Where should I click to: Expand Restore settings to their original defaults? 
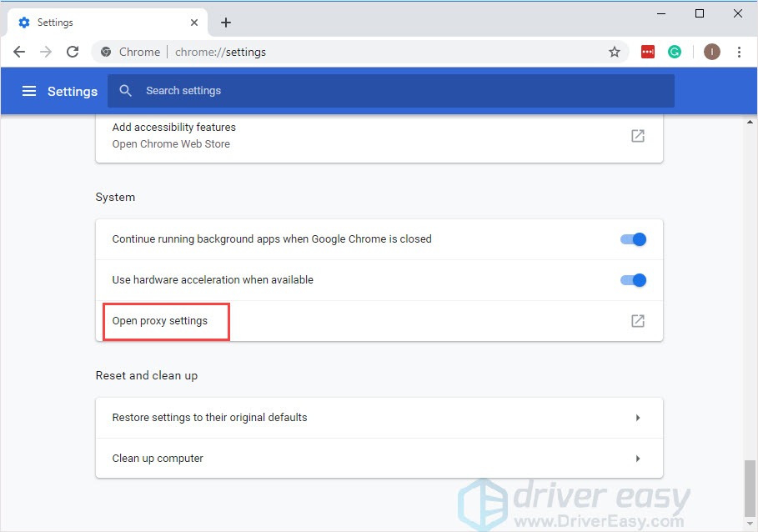pyautogui.click(x=637, y=418)
